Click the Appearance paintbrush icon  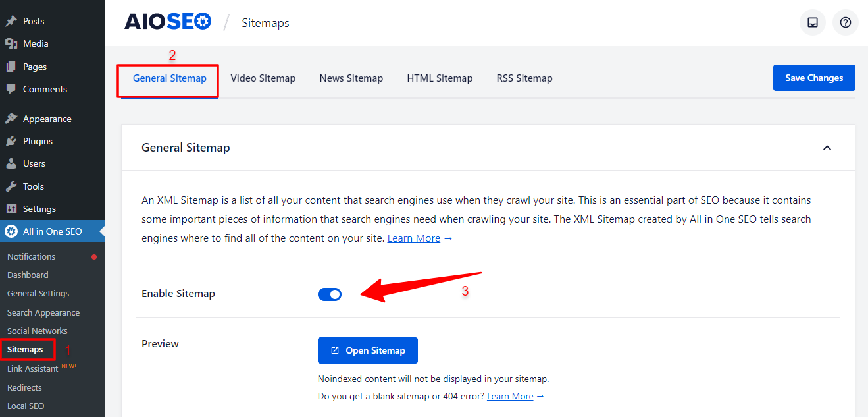tap(11, 119)
